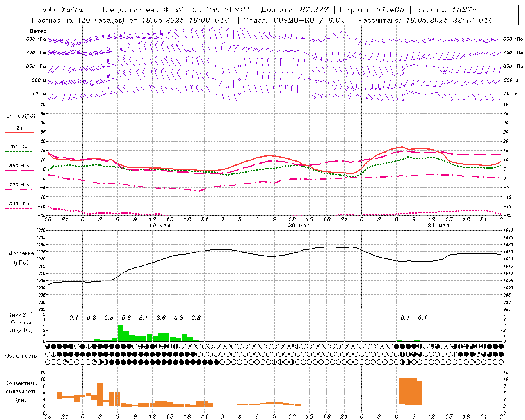The width and height of the screenshot is (525, 420).
Task: Click the Тем-ра(°C) axis title
Action: click(20, 116)
